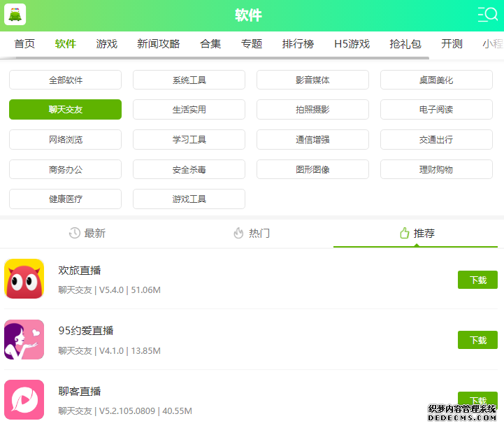Viewport: 504px width, 428px height.
Task: Sort the app list by 推荐
Action: pyautogui.click(x=416, y=233)
